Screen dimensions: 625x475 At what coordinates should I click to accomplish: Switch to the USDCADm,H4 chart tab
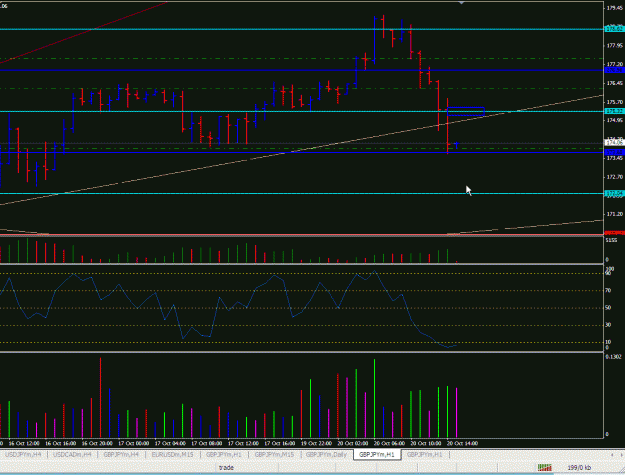[72, 455]
